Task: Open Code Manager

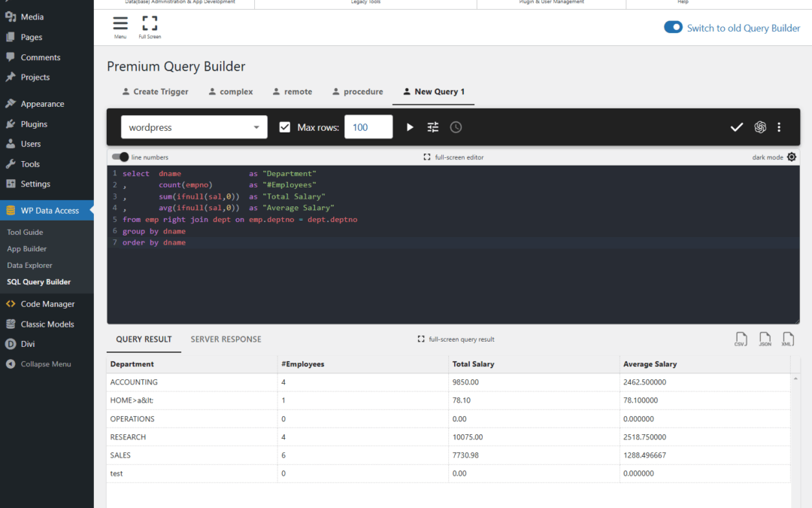Action: (x=47, y=304)
